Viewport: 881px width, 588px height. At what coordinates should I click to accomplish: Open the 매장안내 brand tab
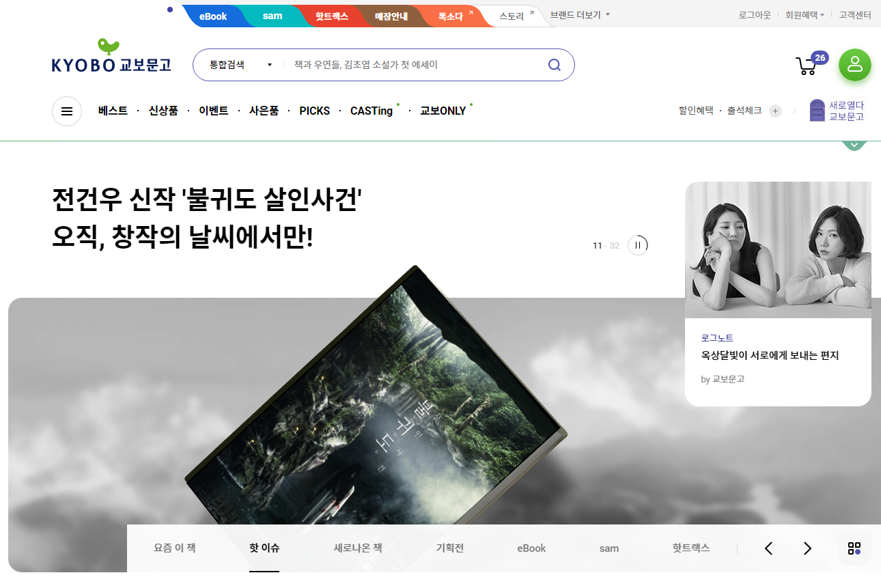point(391,16)
